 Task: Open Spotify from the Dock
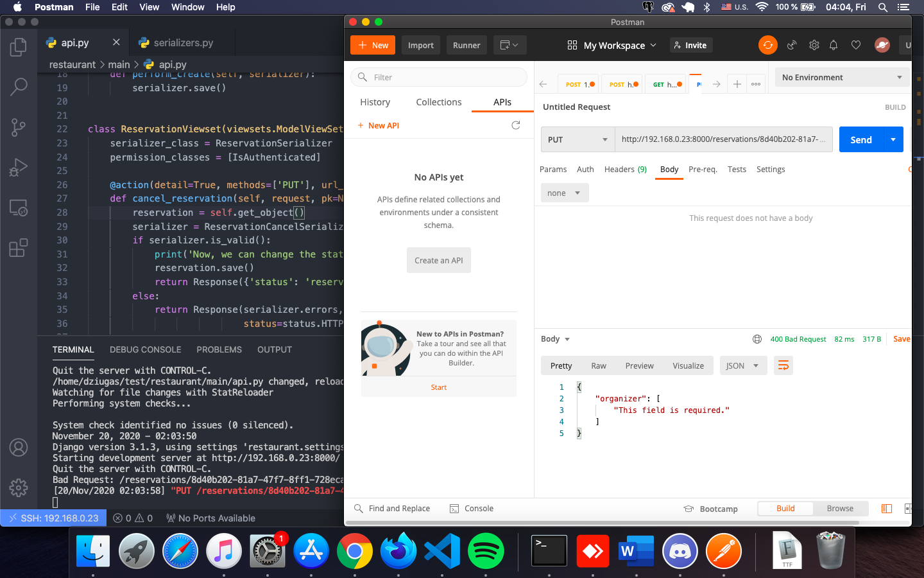tap(486, 551)
